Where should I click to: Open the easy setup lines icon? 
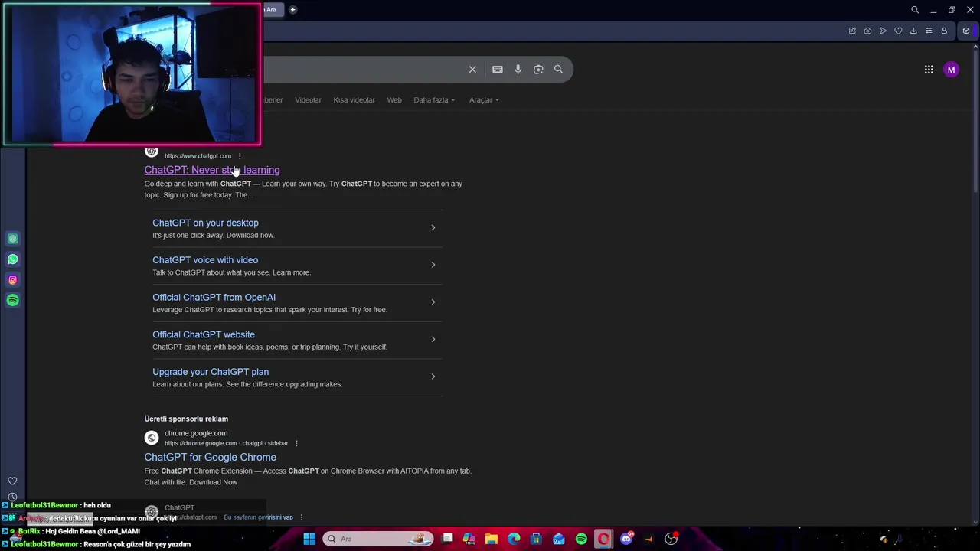(x=929, y=31)
